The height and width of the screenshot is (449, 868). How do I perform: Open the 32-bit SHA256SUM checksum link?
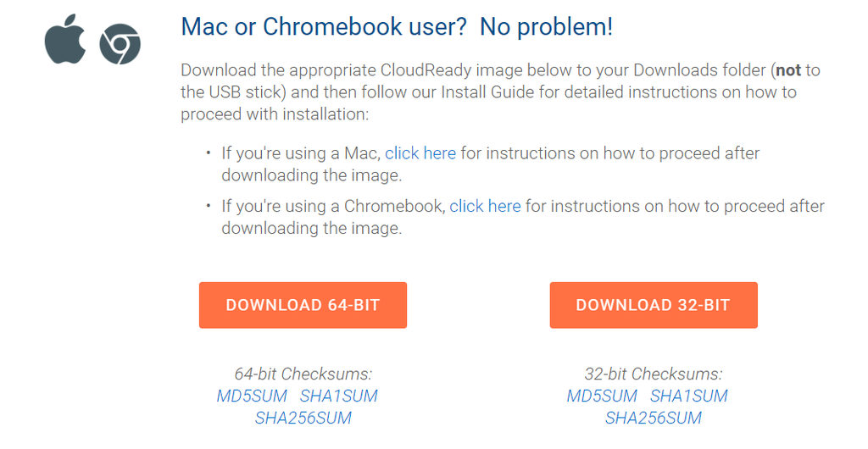(x=654, y=418)
